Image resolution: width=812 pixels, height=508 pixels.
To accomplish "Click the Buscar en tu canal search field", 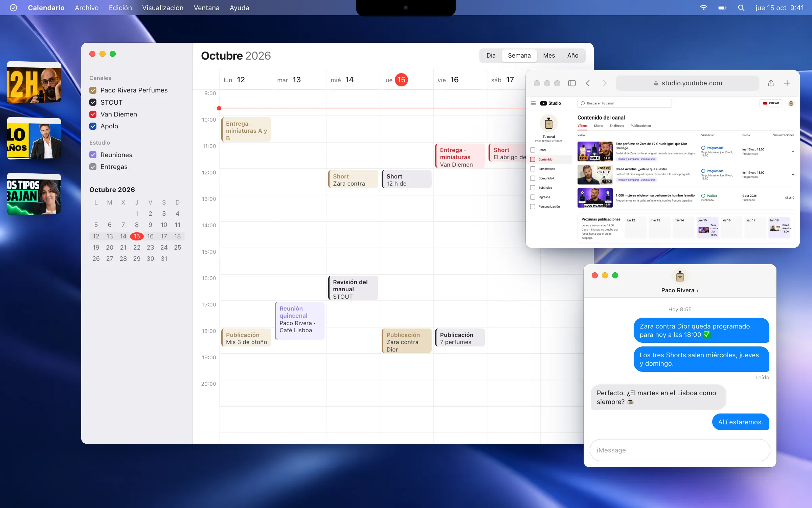I will click(625, 103).
